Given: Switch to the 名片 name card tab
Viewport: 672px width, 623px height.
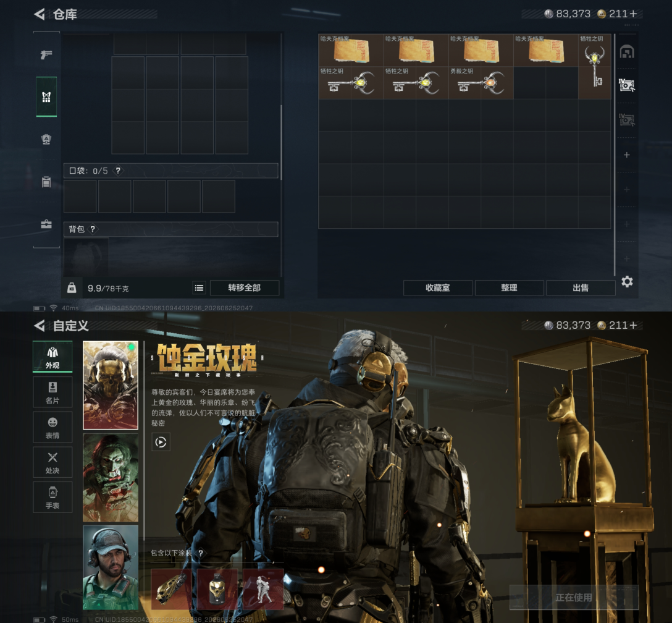Looking at the screenshot, I should coord(52,392).
